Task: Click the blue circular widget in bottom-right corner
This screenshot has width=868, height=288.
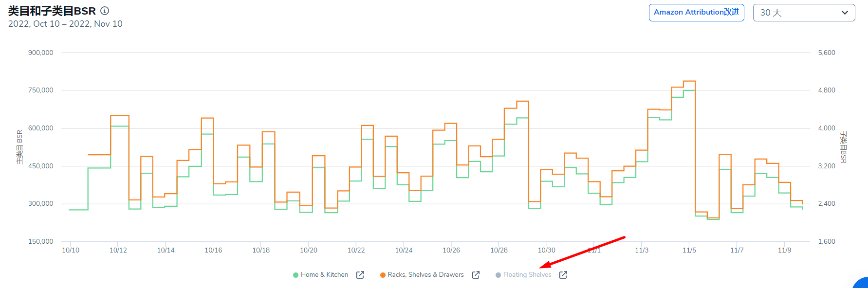Action: tap(862, 284)
